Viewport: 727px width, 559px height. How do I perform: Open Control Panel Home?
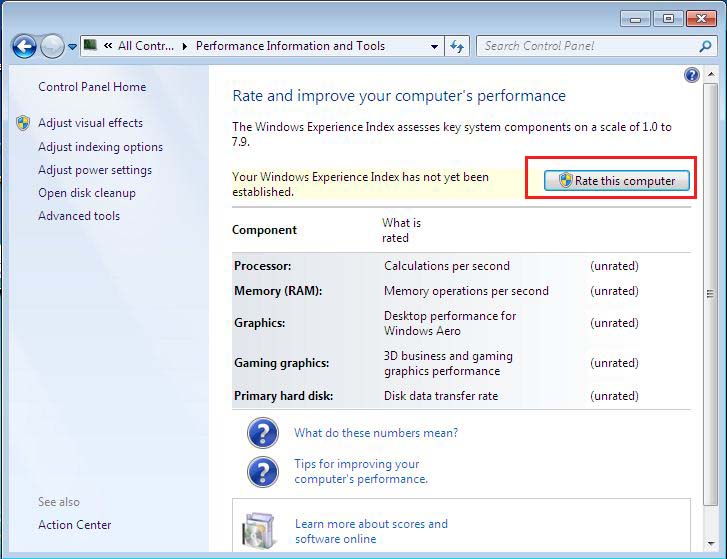[92, 87]
